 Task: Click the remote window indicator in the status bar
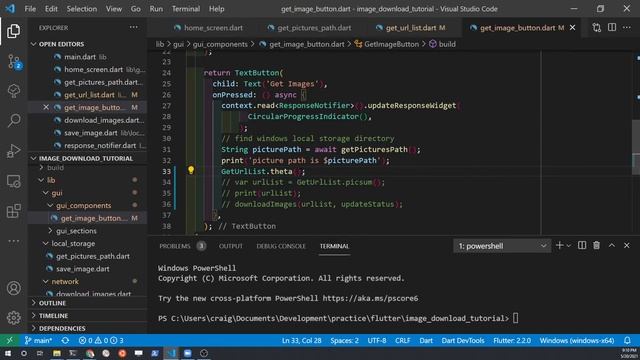coord(9,340)
